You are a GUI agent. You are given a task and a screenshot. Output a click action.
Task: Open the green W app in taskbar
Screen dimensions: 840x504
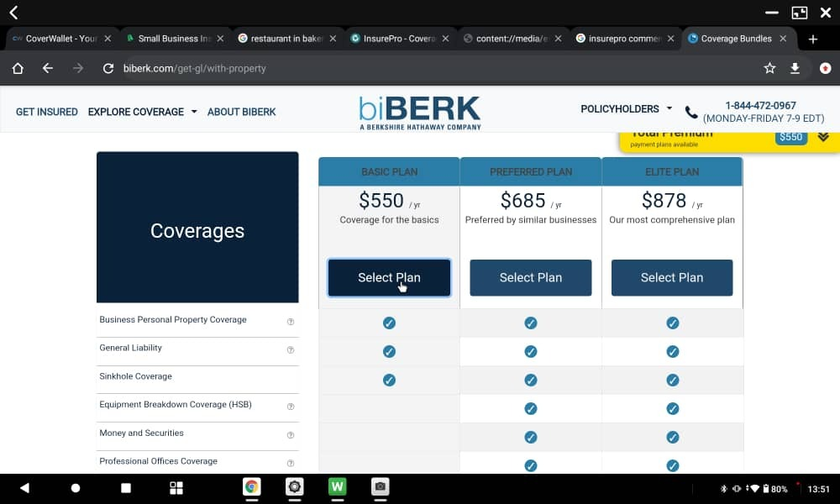click(338, 487)
